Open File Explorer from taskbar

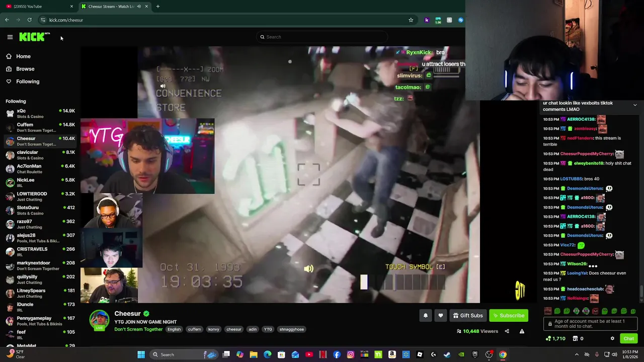pos(254,354)
